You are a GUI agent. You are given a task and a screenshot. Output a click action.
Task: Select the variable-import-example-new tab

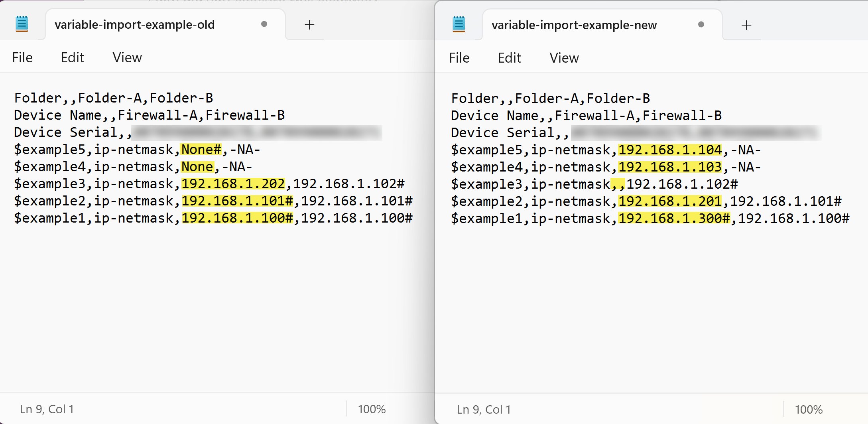pos(574,25)
